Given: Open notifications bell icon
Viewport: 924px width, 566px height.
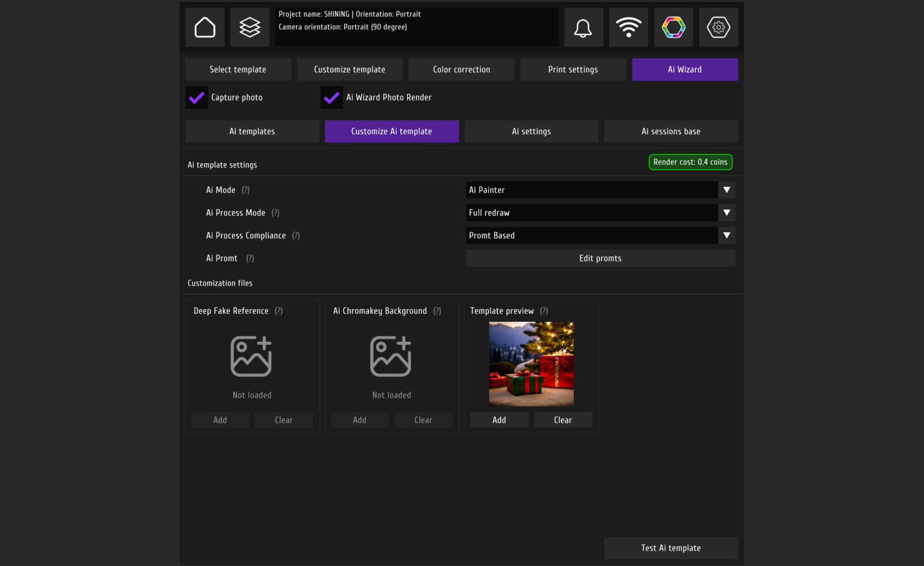Looking at the screenshot, I should coord(584,27).
